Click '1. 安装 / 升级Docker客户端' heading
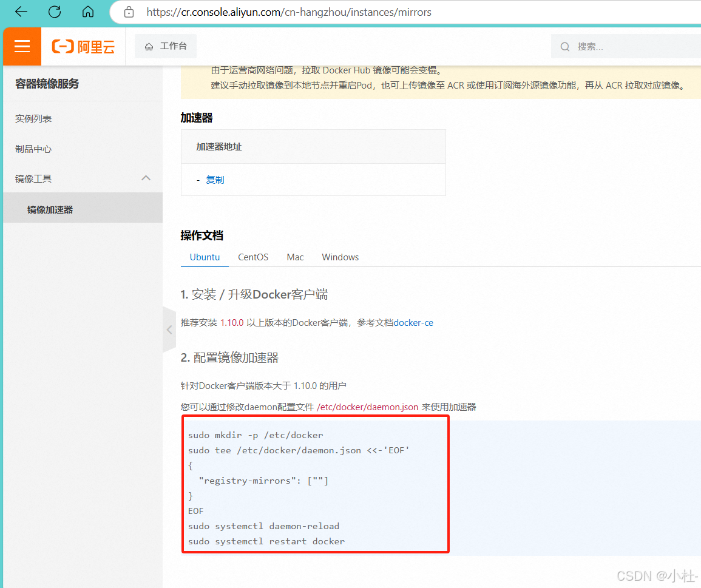The width and height of the screenshot is (701, 588). tap(254, 295)
